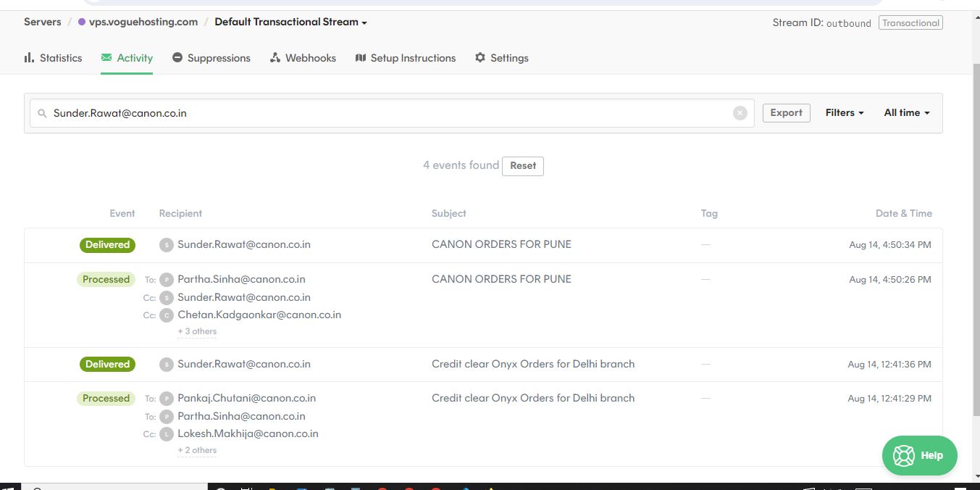Click the avatar in the Delivered Credit clear Onyx row
The width and height of the screenshot is (980, 490).
coord(167,365)
